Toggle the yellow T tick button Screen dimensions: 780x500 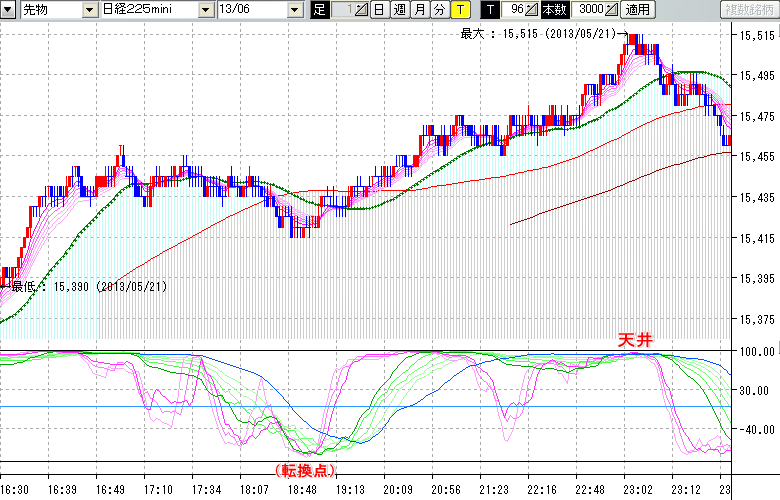coord(459,9)
